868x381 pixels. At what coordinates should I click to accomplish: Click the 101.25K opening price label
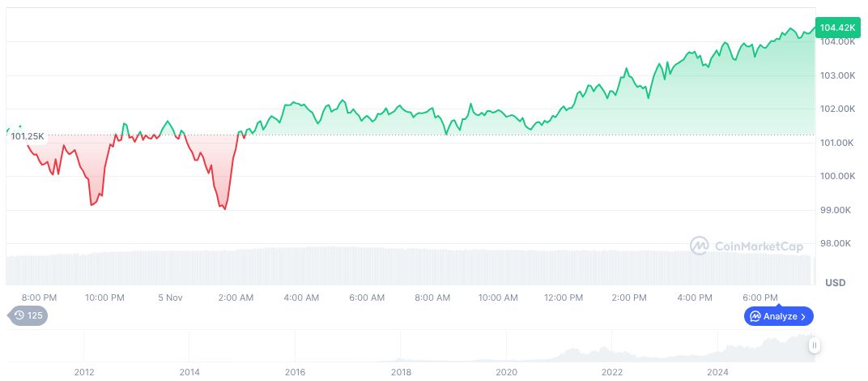click(28, 136)
